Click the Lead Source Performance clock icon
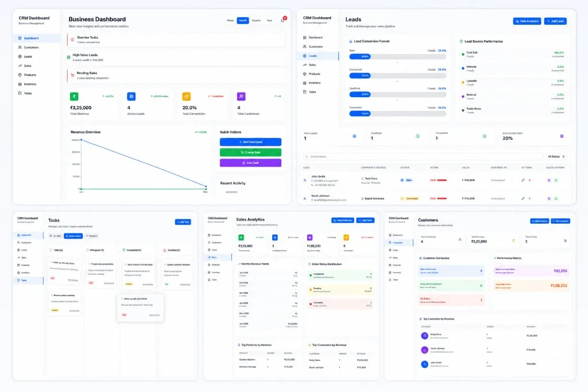588x392 pixels. click(461, 41)
